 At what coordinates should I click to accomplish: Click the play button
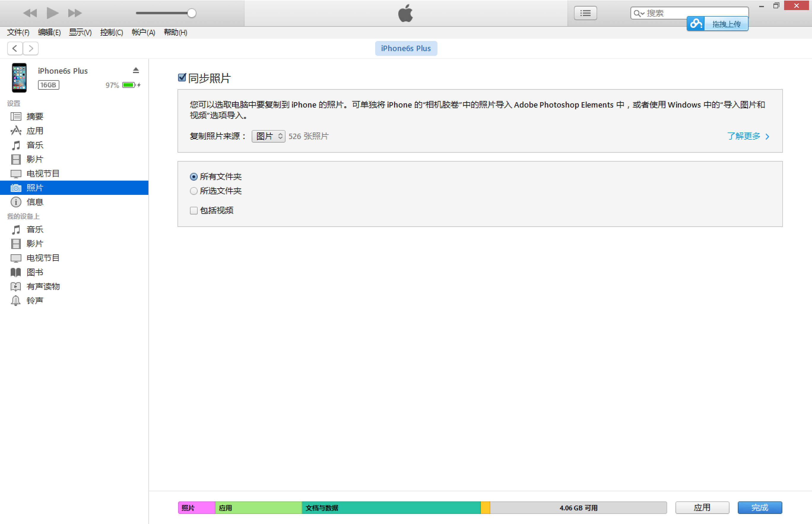click(52, 13)
